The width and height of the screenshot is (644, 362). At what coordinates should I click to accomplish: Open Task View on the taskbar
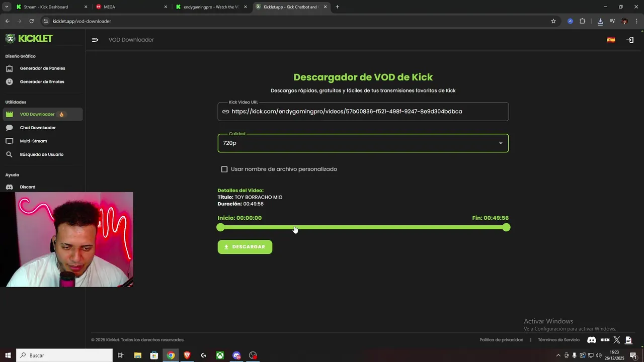tap(121, 355)
